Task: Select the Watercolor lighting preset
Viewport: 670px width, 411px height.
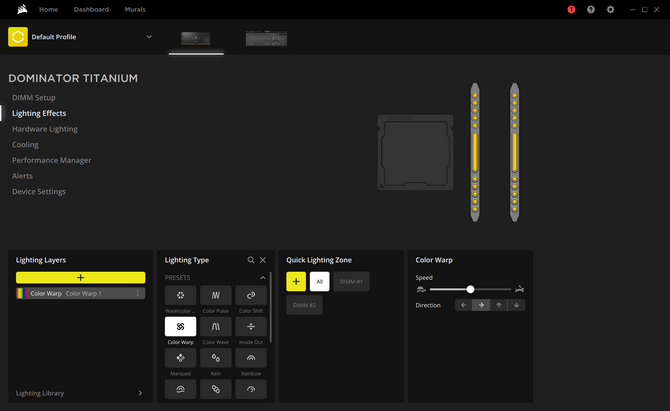Action: tap(180, 295)
